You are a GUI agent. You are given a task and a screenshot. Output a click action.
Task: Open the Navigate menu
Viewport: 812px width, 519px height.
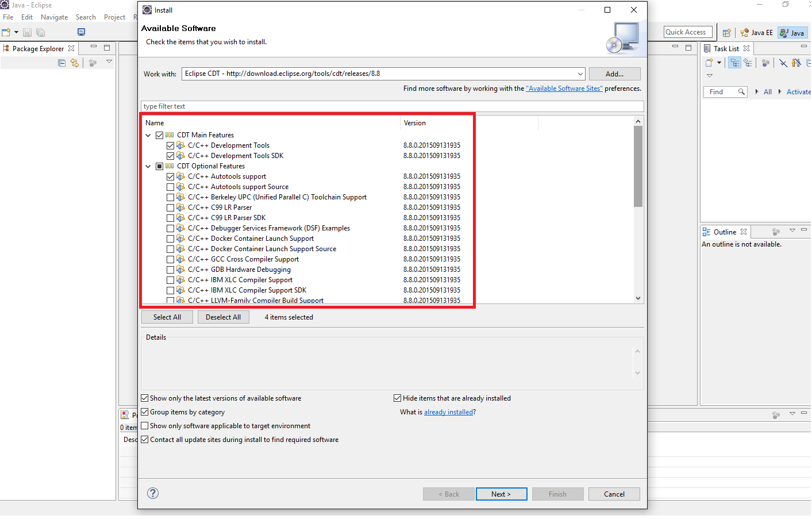click(55, 17)
